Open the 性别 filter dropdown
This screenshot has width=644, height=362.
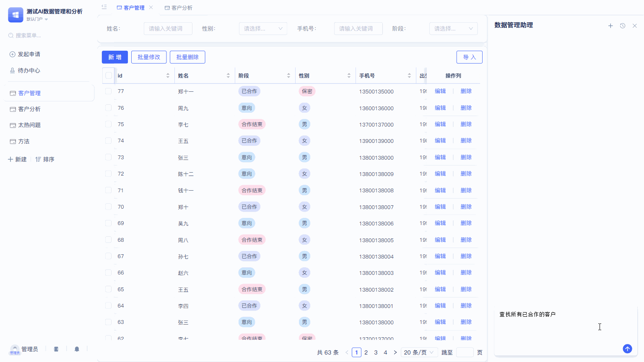263,28
